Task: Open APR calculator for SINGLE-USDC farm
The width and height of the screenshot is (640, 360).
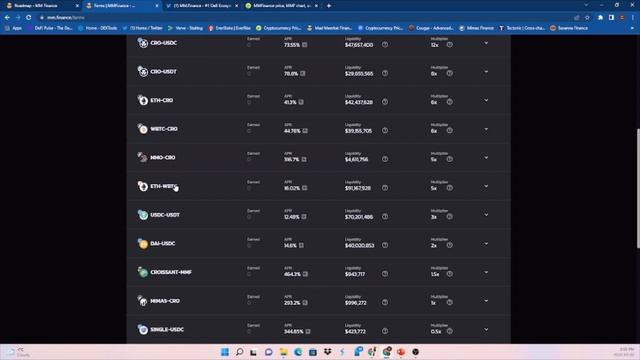Action: click(x=308, y=331)
